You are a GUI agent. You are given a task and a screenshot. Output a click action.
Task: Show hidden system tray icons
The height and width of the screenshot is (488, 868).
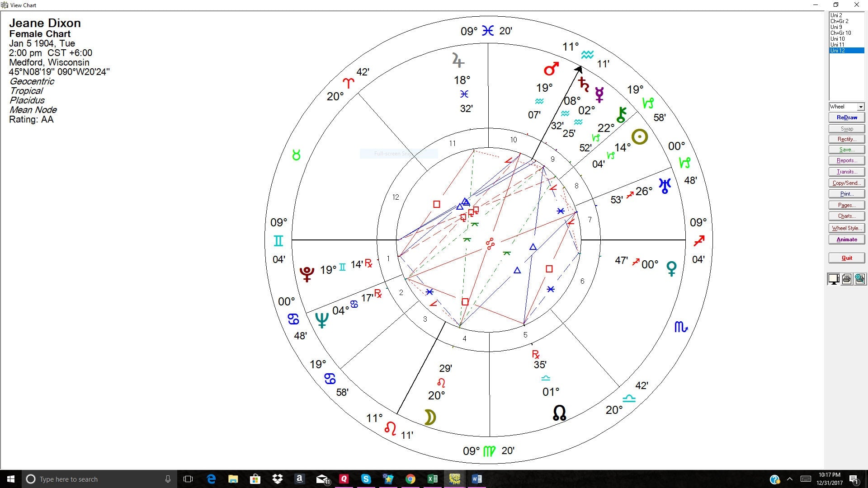(790, 479)
